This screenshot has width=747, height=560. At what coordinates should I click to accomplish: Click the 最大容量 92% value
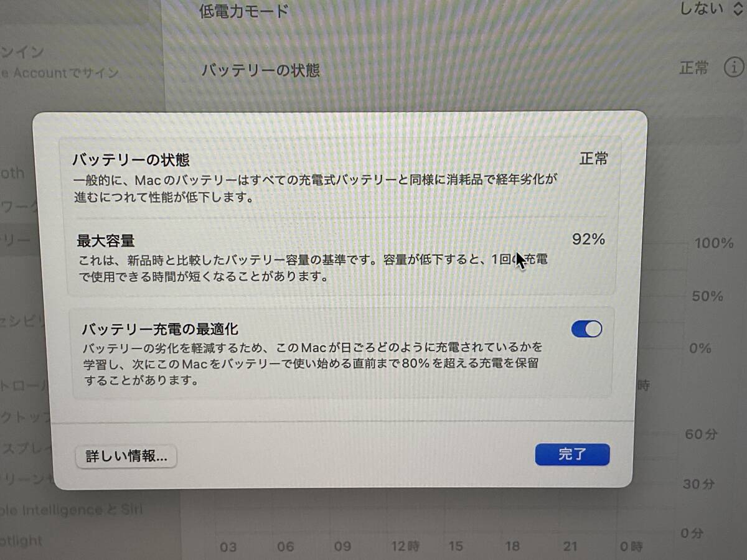pos(588,239)
